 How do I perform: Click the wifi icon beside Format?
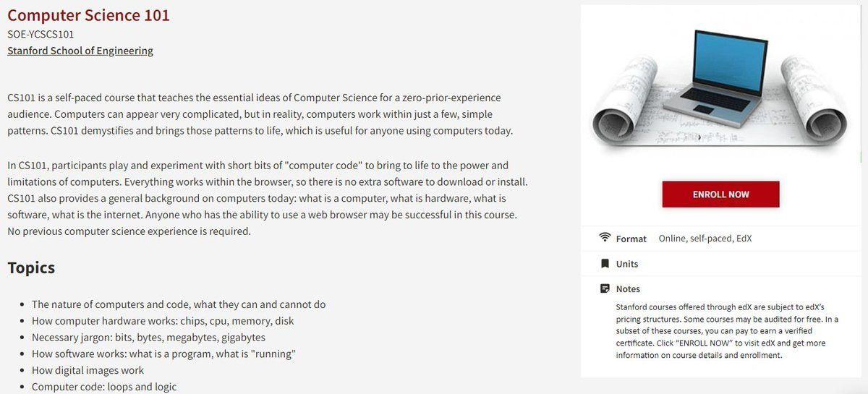point(605,238)
